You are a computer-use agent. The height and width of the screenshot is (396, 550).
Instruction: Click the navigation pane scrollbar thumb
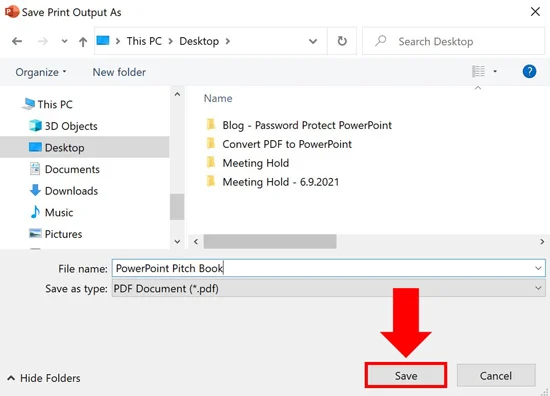pos(177,207)
